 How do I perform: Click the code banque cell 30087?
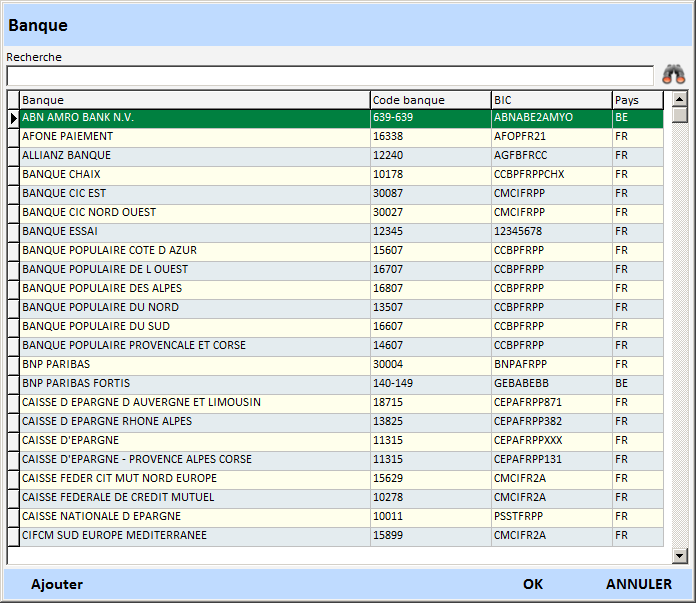pyautogui.click(x=431, y=194)
